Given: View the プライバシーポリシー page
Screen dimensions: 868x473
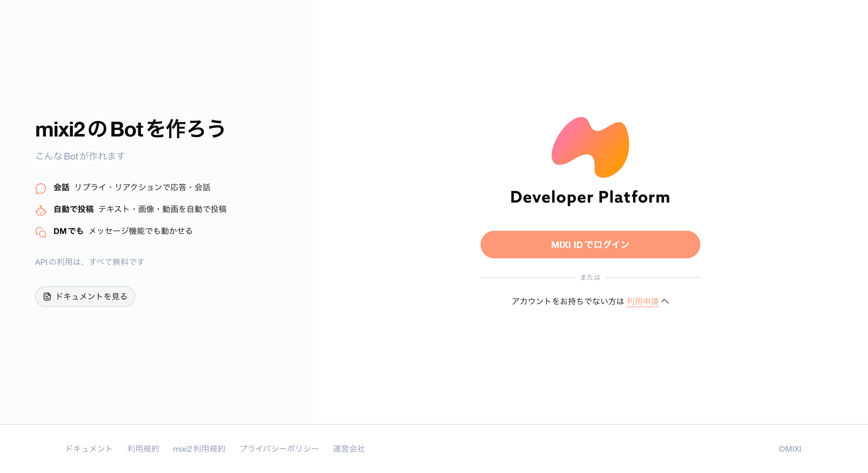Looking at the screenshot, I should tap(279, 448).
